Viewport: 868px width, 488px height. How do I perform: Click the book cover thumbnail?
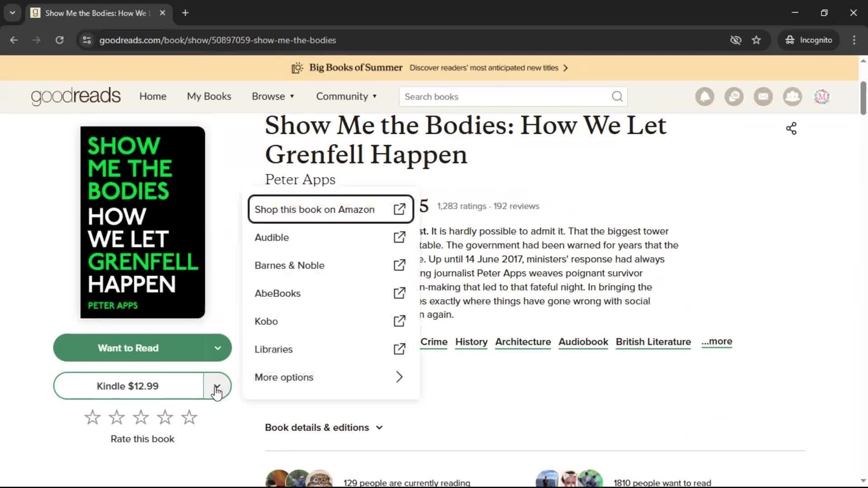point(142,222)
